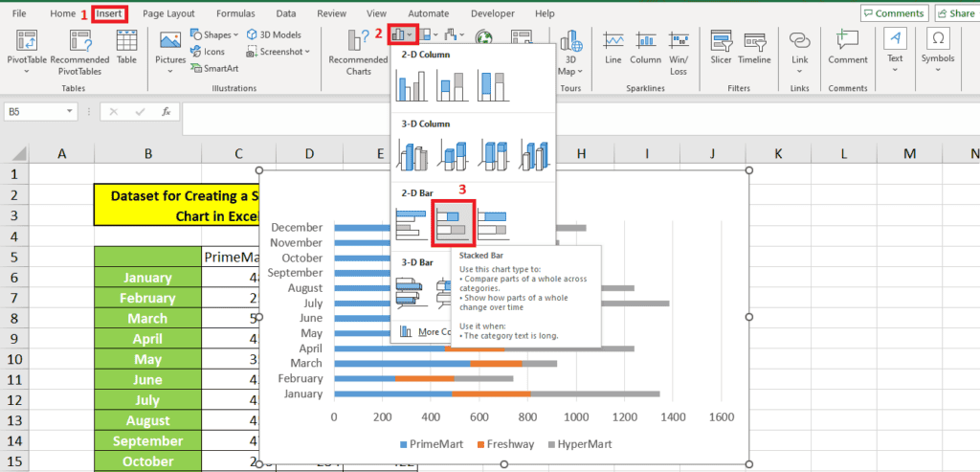This screenshot has height=472, width=980.
Task: Pick the plain 3-D Column chart
Action: (535, 154)
